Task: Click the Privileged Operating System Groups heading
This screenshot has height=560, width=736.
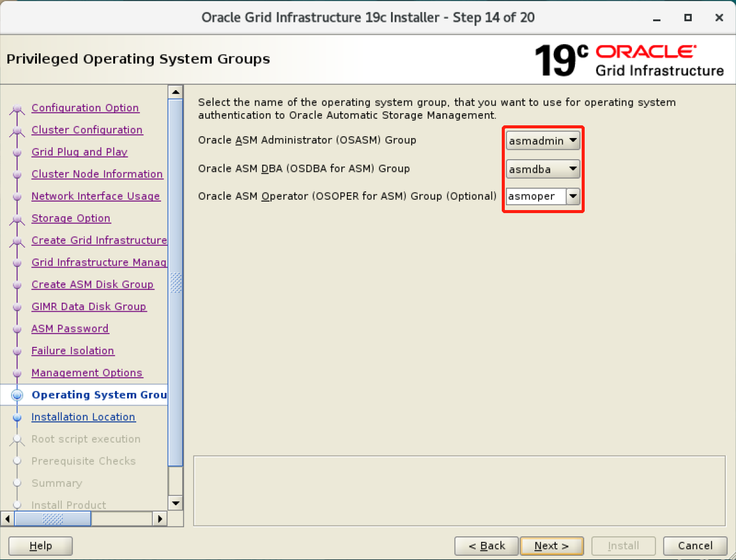Action: click(138, 59)
